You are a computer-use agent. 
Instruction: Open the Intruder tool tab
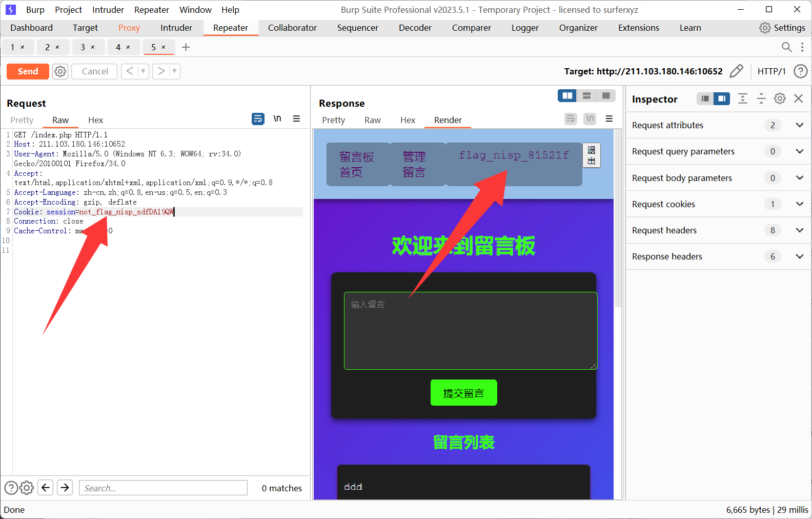[x=176, y=28]
